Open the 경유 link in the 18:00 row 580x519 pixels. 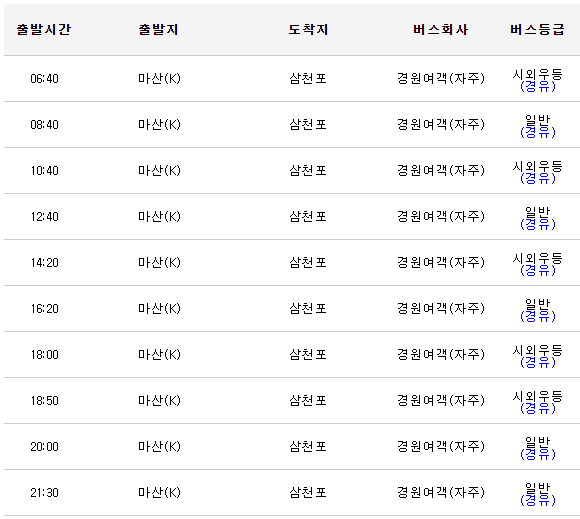pos(537,363)
